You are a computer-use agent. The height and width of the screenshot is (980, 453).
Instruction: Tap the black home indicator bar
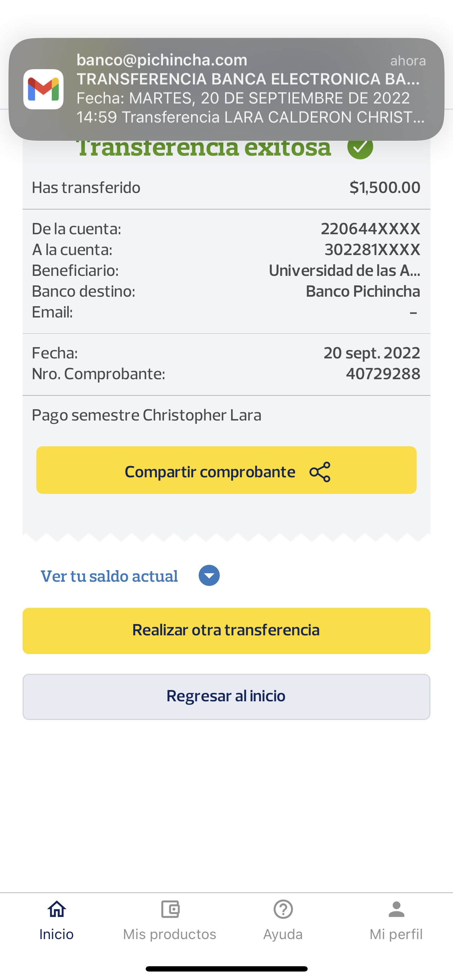(x=226, y=969)
